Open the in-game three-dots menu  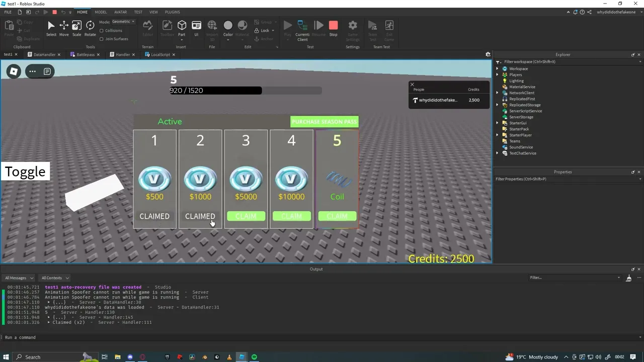[x=32, y=71]
